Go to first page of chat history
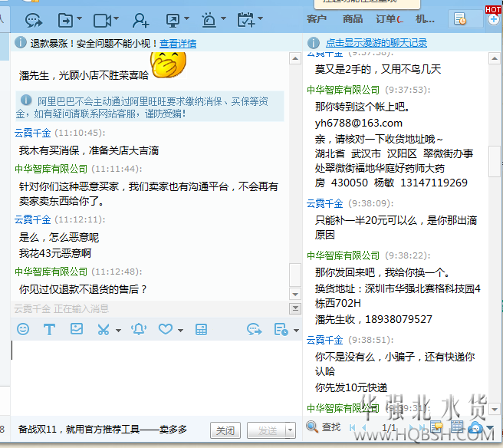 click(353, 427)
